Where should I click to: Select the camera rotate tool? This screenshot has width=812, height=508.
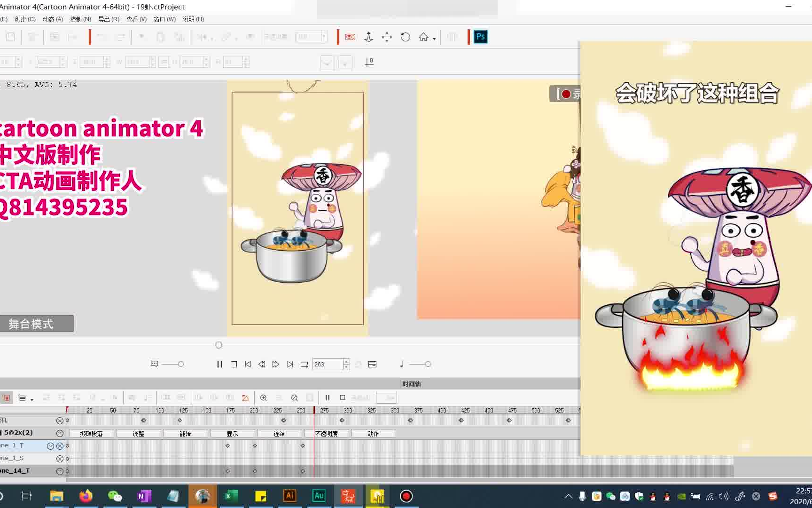click(x=405, y=37)
